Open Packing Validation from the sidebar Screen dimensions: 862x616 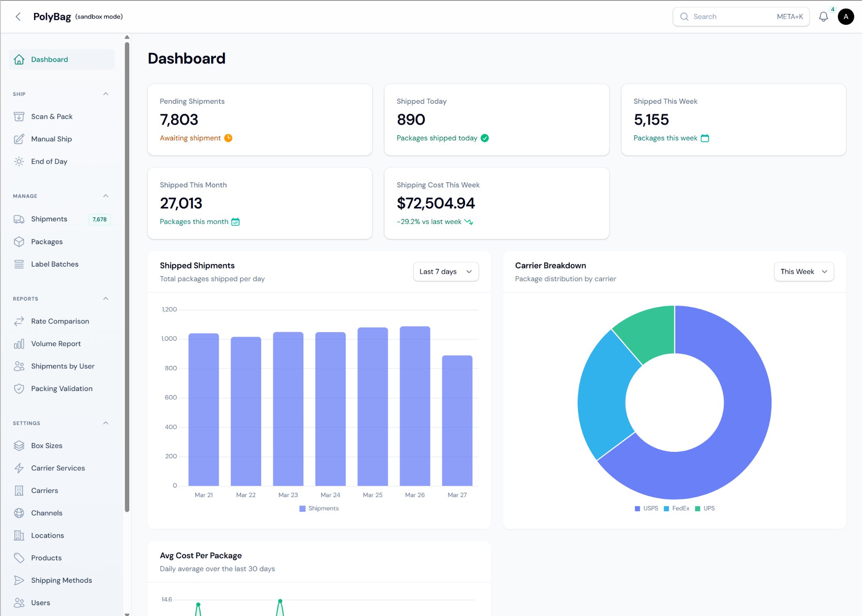(x=62, y=388)
